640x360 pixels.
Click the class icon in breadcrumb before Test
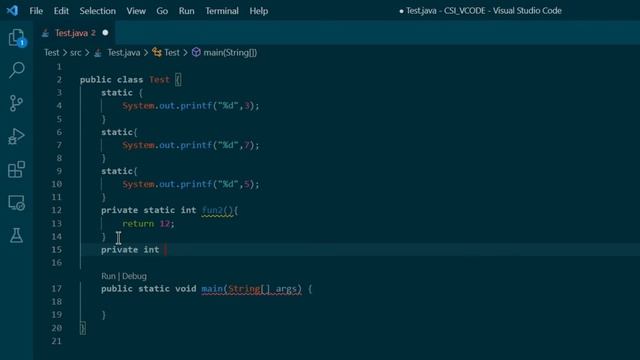coord(157,52)
